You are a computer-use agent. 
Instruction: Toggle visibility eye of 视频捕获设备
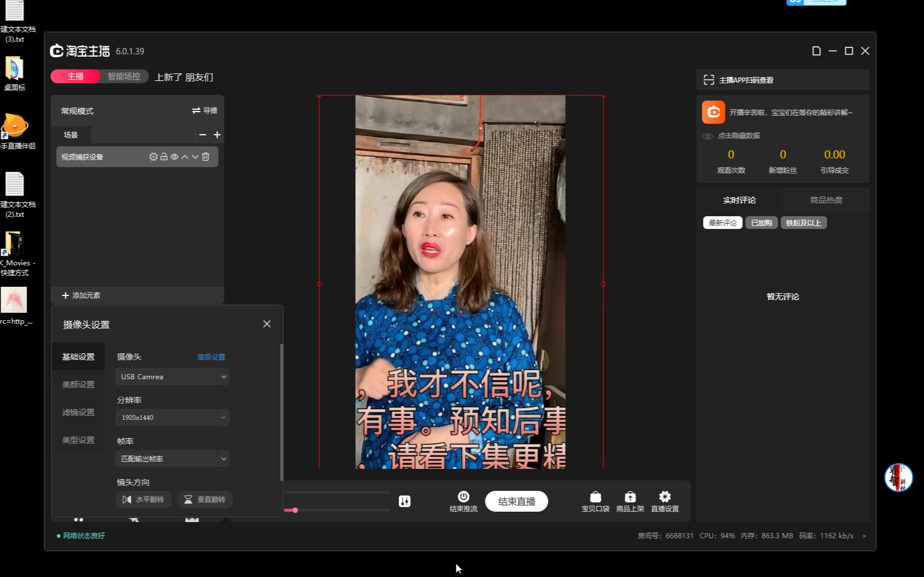[x=174, y=157]
